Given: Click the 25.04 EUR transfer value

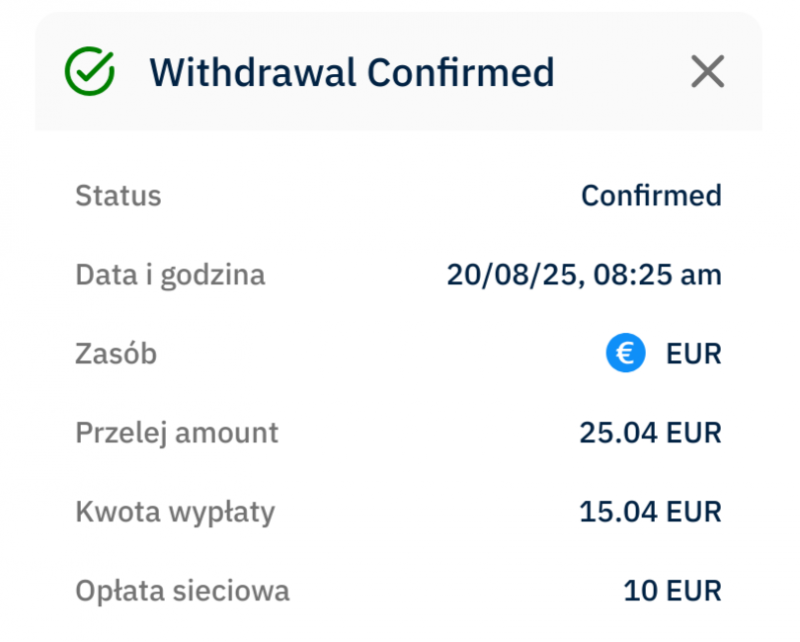Looking at the screenshot, I should pos(650,433).
